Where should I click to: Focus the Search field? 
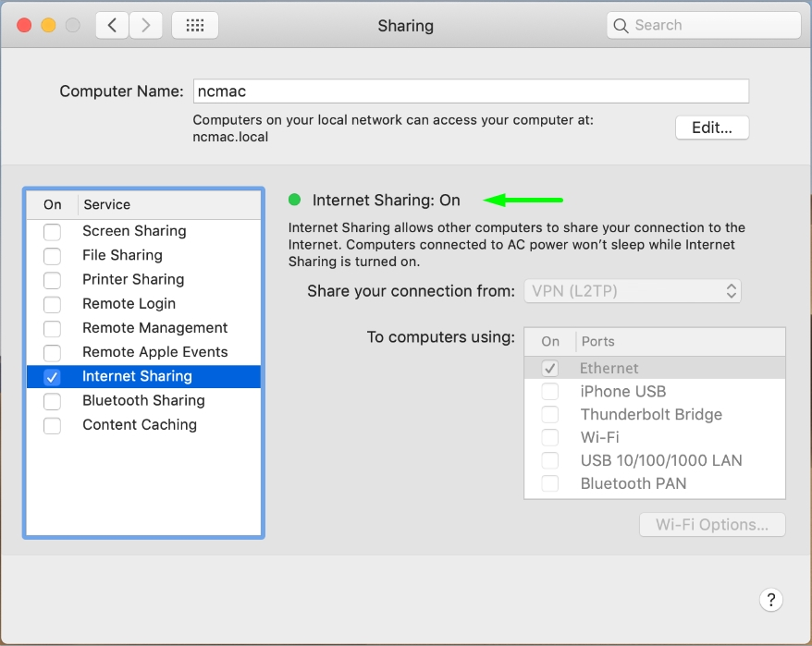tap(703, 25)
